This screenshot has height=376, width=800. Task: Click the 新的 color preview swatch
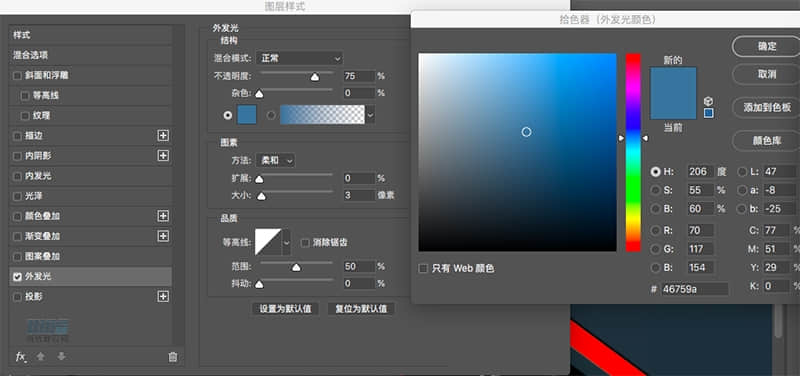coord(673,80)
